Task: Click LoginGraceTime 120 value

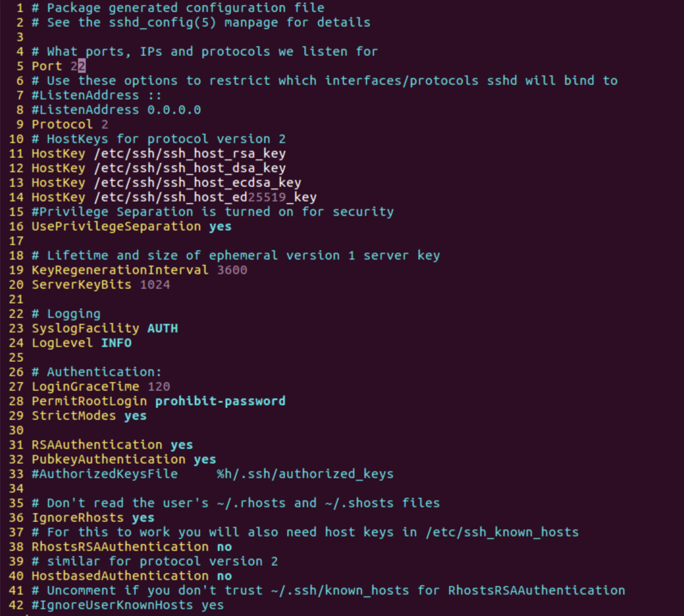Action: 159,386
